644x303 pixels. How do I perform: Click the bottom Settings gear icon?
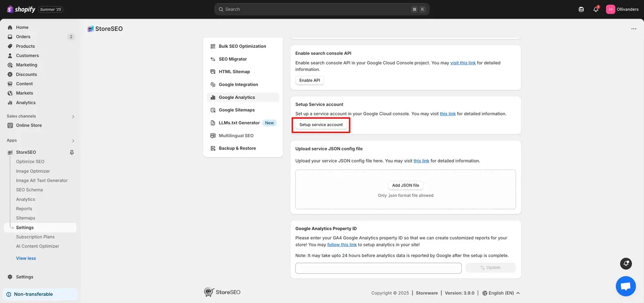pyautogui.click(x=10, y=277)
